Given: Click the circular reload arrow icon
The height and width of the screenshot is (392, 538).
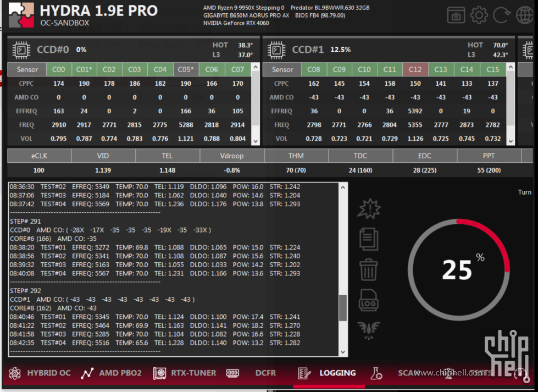Looking at the screenshot, I should [x=502, y=15].
